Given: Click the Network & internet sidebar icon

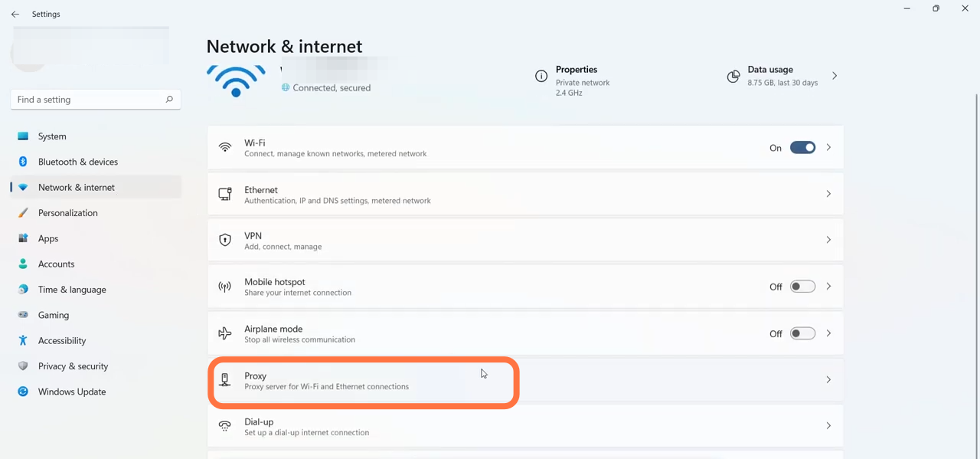Looking at the screenshot, I should pos(23,187).
